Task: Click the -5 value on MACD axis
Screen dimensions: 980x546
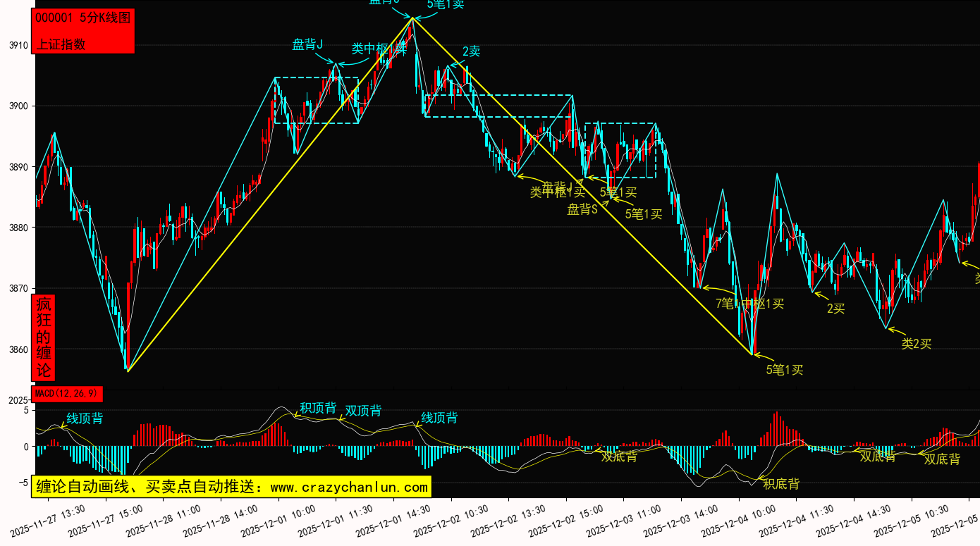Action: coord(24,483)
